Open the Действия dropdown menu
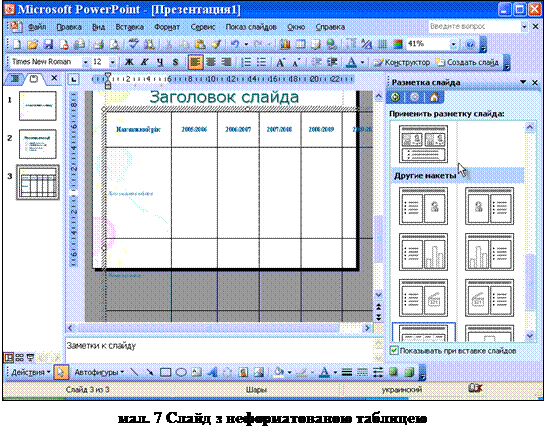Viewport: 545px width, 430px height. coord(31,372)
